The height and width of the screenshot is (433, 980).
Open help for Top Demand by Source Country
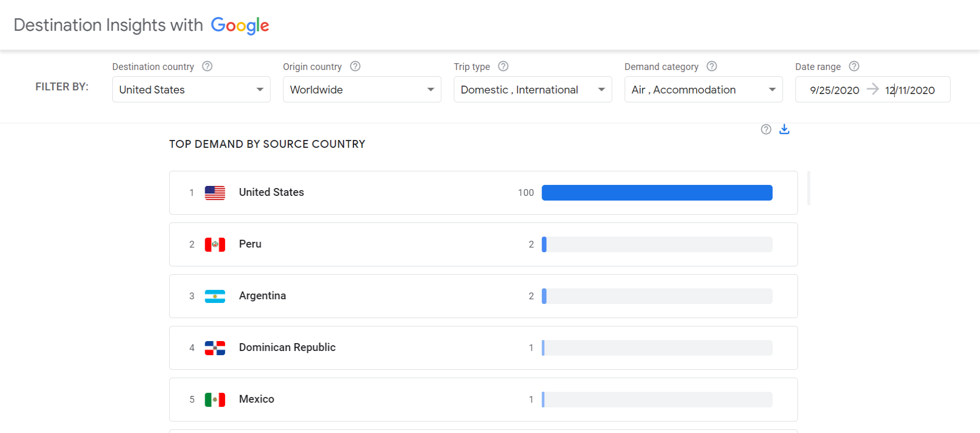coord(766,130)
